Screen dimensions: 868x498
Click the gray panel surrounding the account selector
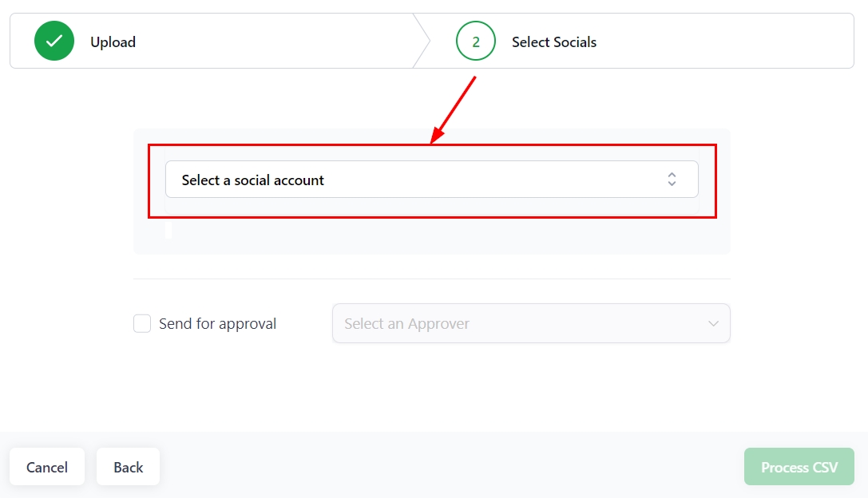pyautogui.click(x=431, y=239)
